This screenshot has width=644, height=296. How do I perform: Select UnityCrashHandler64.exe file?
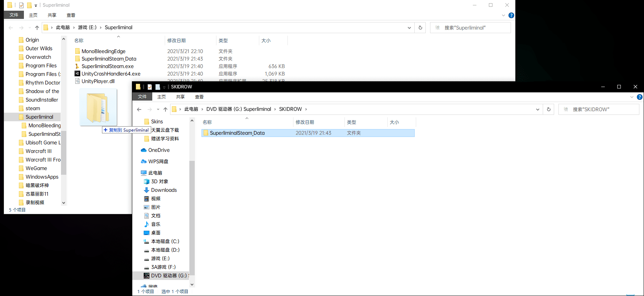(x=111, y=74)
